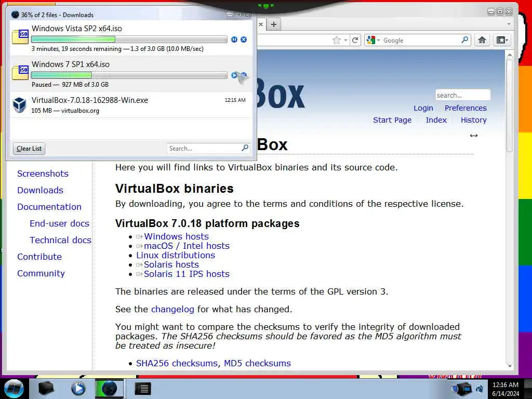Open the list all tabs dropdown

[x=509, y=24]
